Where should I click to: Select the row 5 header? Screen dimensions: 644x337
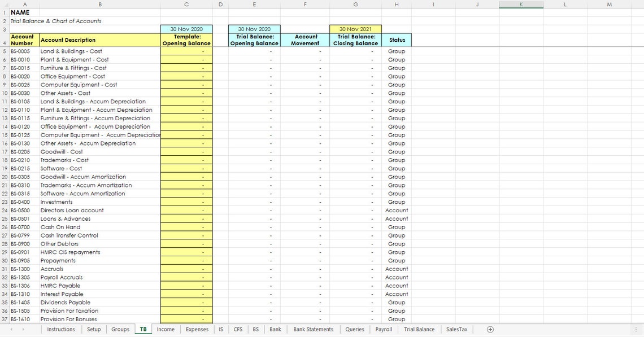pyautogui.click(x=4, y=51)
